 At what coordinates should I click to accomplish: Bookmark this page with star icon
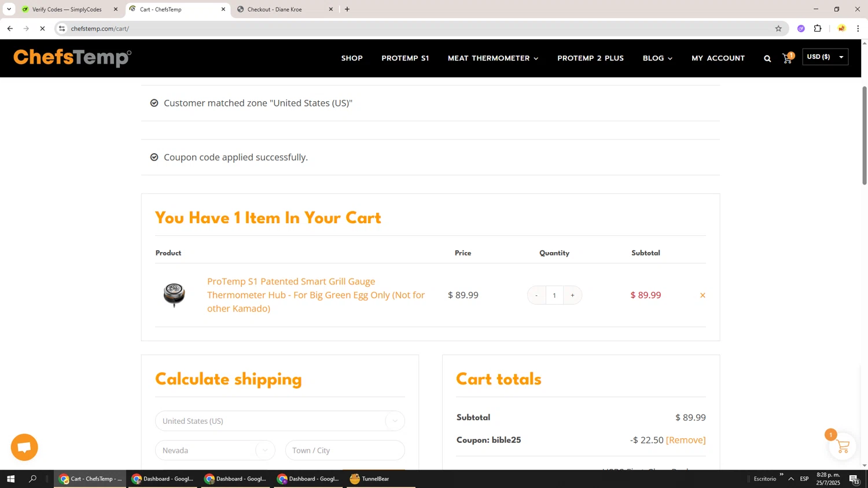[778, 28]
